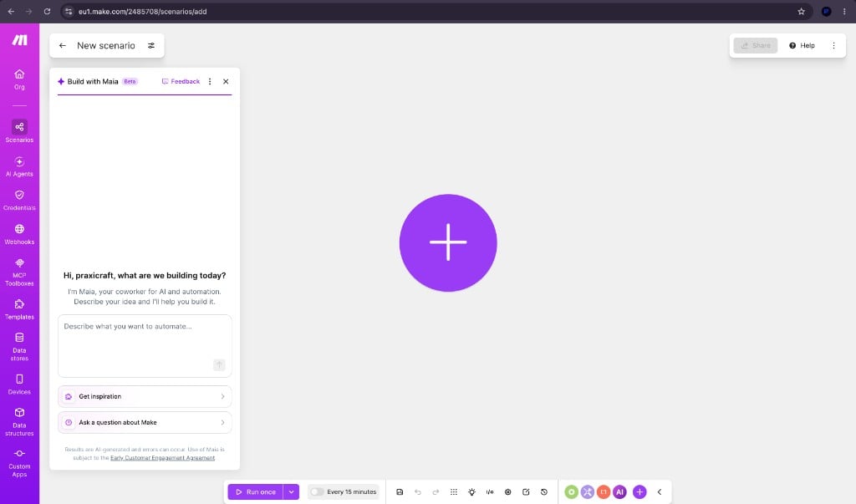Open Custom Apps section
This screenshot has width=856, height=504.
coord(19,463)
